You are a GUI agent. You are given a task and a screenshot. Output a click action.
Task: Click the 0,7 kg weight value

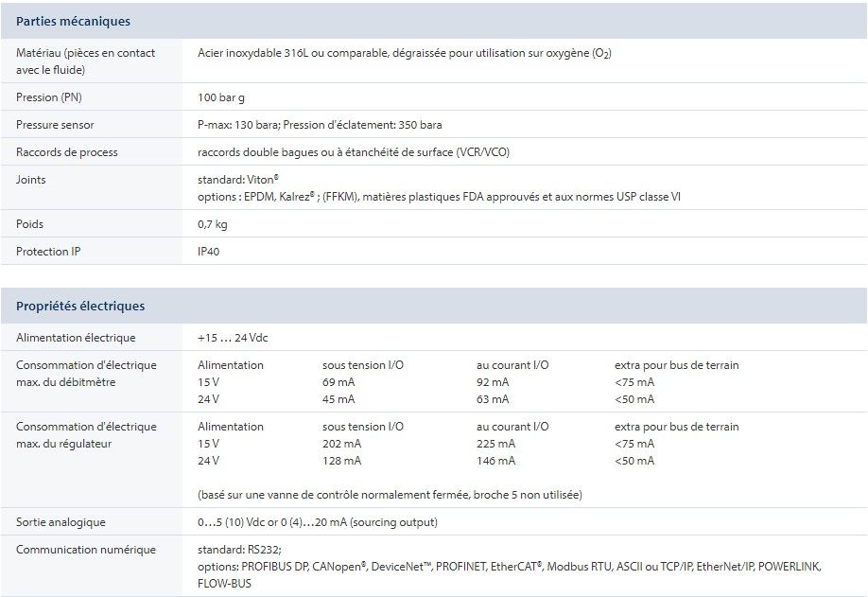212,224
